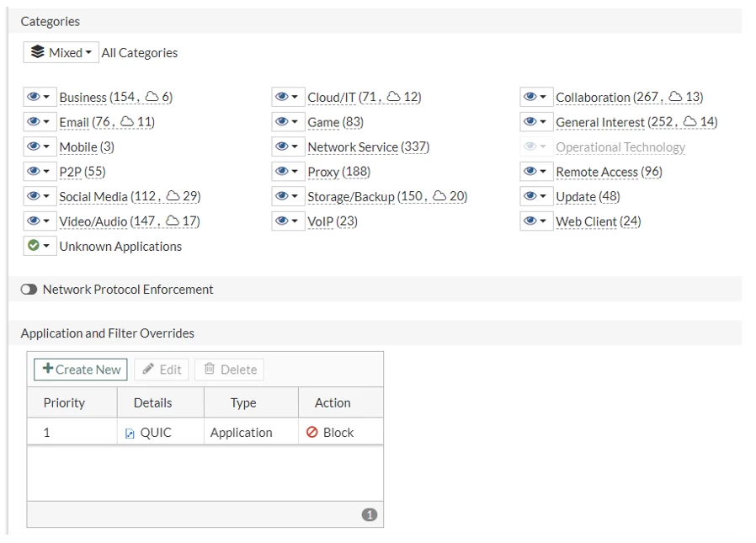Open action dropdown for Storage/Backup category
Image resolution: width=756 pixels, height=543 pixels.
288,196
